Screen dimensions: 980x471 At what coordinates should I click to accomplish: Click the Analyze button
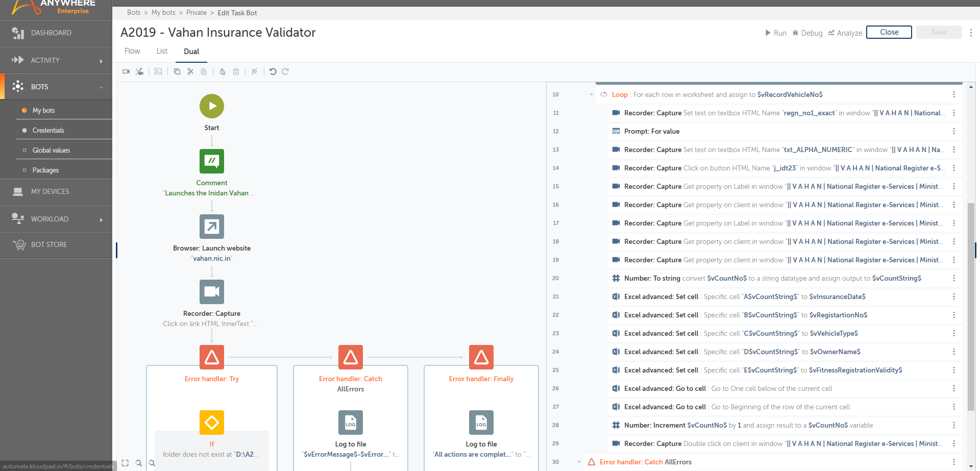point(845,33)
